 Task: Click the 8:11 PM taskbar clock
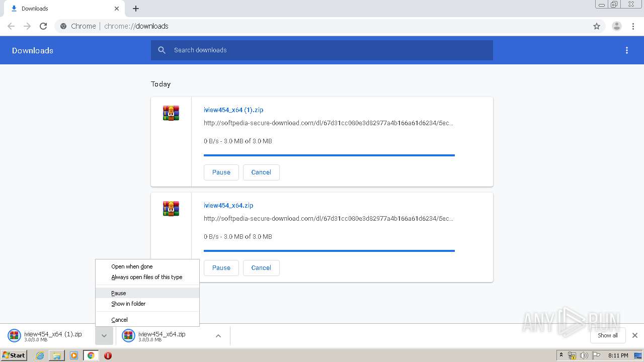pyautogui.click(x=618, y=355)
